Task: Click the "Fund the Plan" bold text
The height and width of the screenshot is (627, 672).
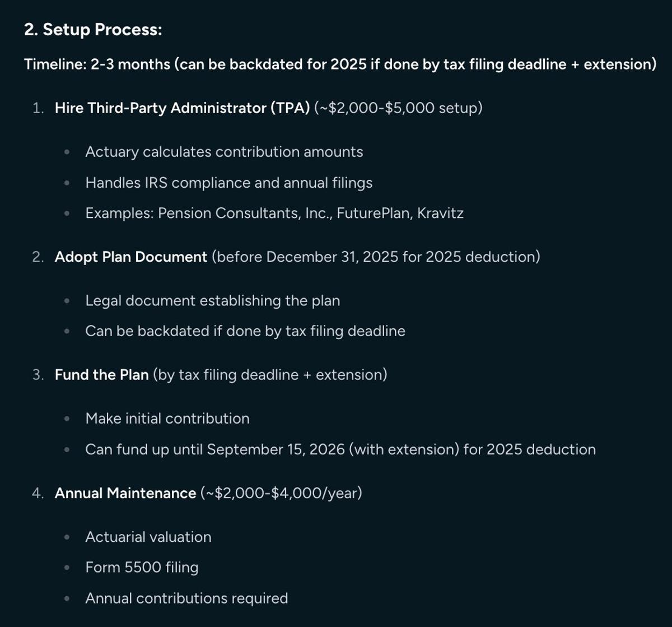Action: pos(102,375)
